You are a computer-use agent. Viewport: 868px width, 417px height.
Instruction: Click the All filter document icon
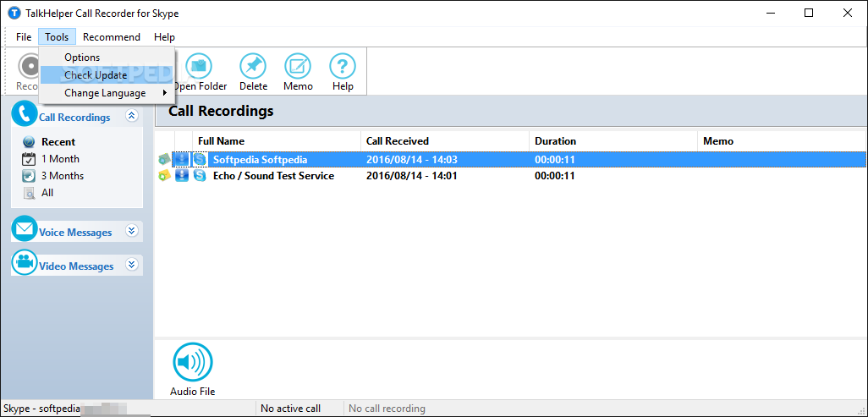pyautogui.click(x=29, y=193)
